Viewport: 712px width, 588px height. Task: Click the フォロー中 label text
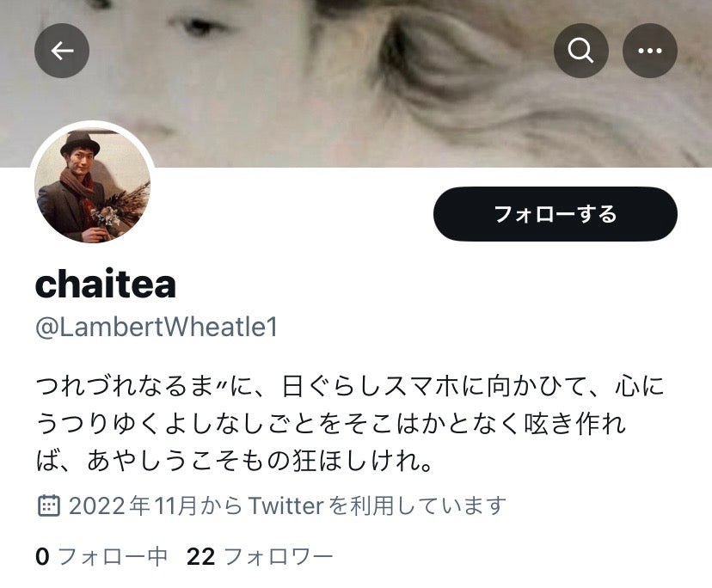coord(113,557)
